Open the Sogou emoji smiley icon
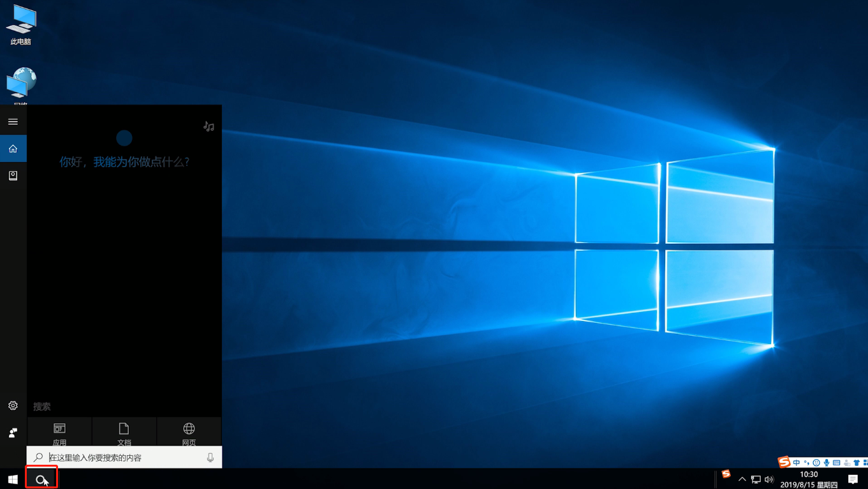Screen dimensions: 868x489 click(x=816, y=463)
